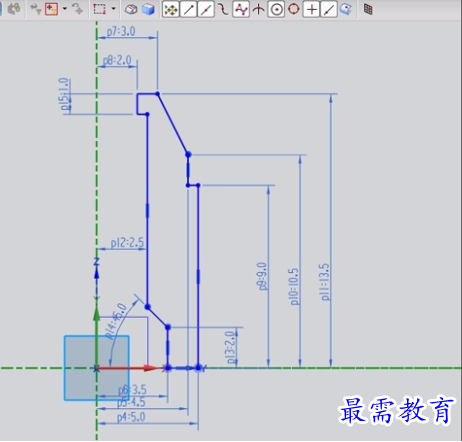Select the p13:2.0 vertical dimension

(231, 347)
